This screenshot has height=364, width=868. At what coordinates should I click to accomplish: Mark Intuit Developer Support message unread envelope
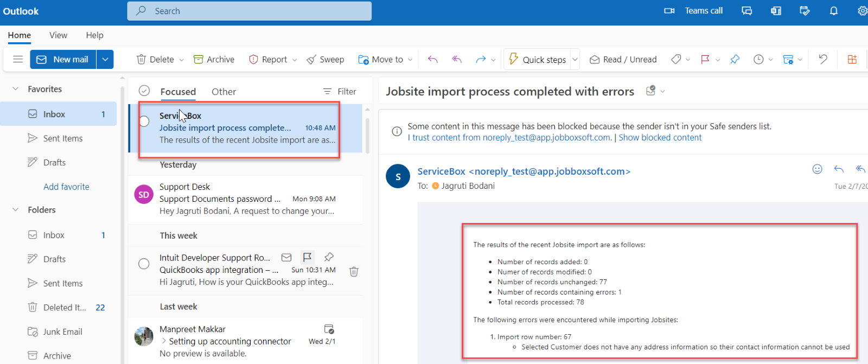point(286,257)
